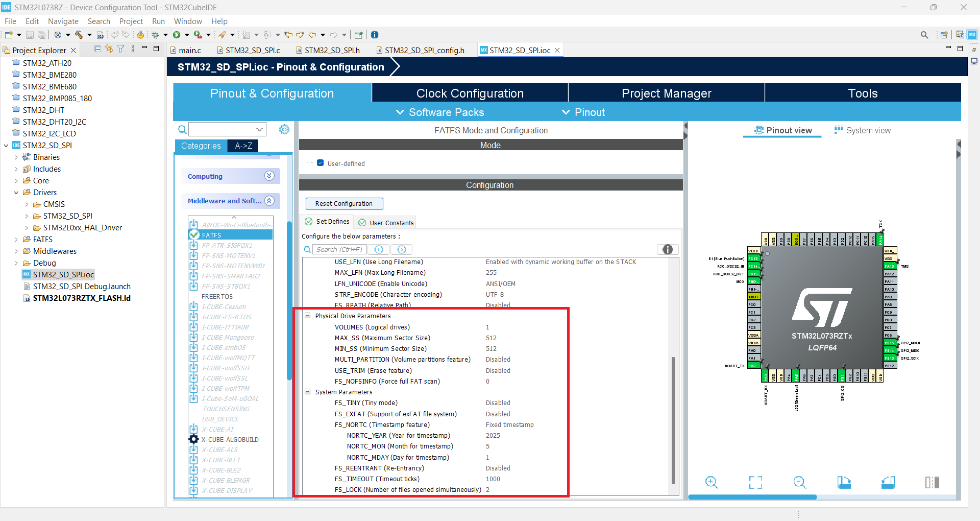Collapse the Physical Drive Parameters group
Image resolution: width=980 pixels, height=521 pixels.
(x=308, y=316)
